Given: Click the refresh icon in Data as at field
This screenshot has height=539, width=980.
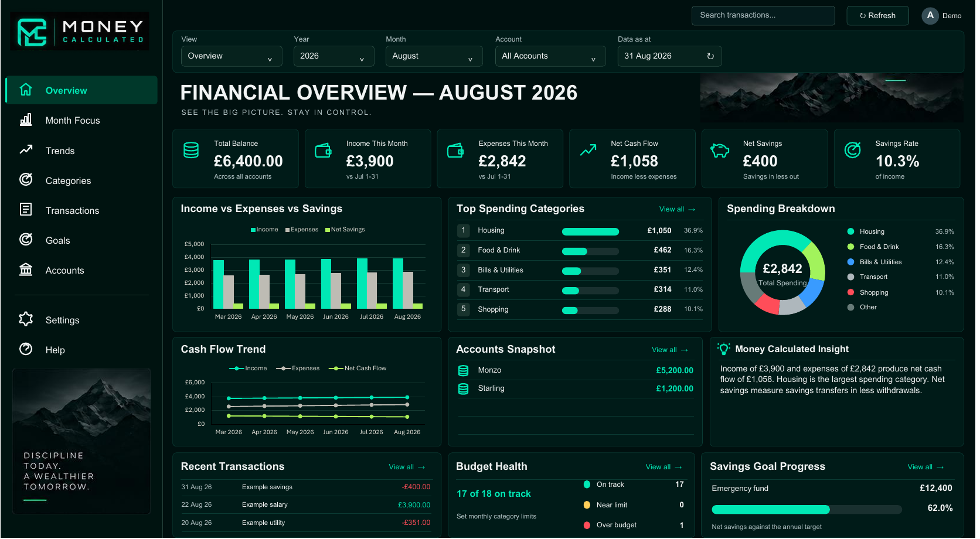Looking at the screenshot, I should pyautogui.click(x=710, y=56).
